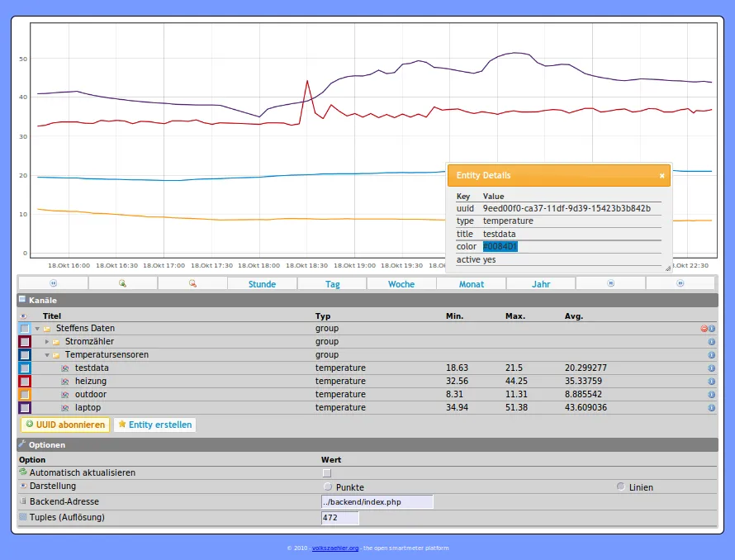The width and height of the screenshot is (735, 560).
Task: Switch to the Woche time range
Action: [401, 283]
